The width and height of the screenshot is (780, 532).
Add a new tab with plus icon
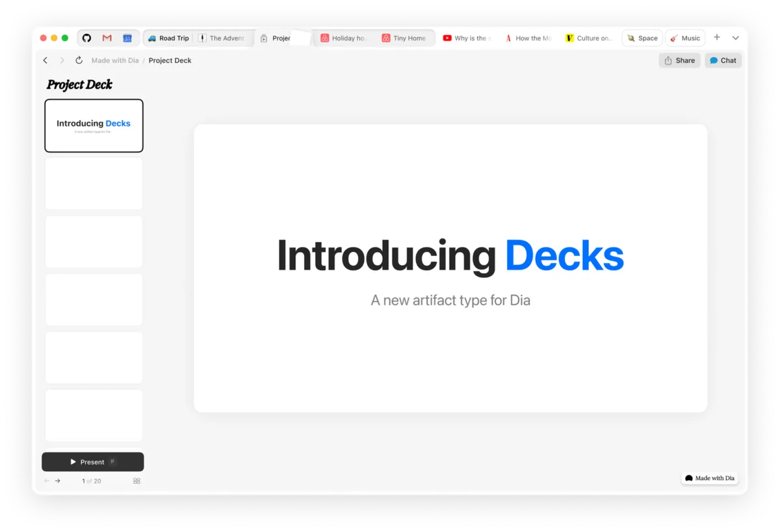coord(717,38)
